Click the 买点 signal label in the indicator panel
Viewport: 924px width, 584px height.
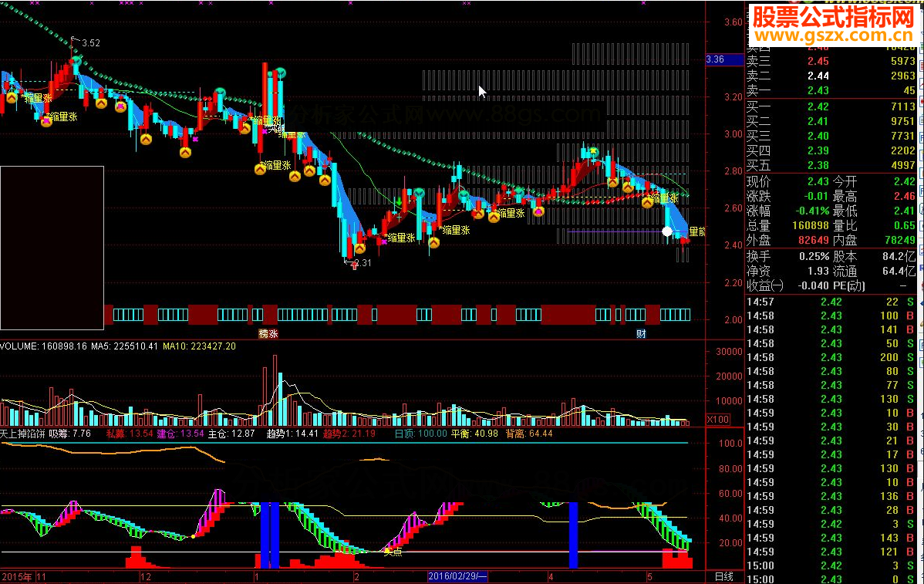(393, 552)
